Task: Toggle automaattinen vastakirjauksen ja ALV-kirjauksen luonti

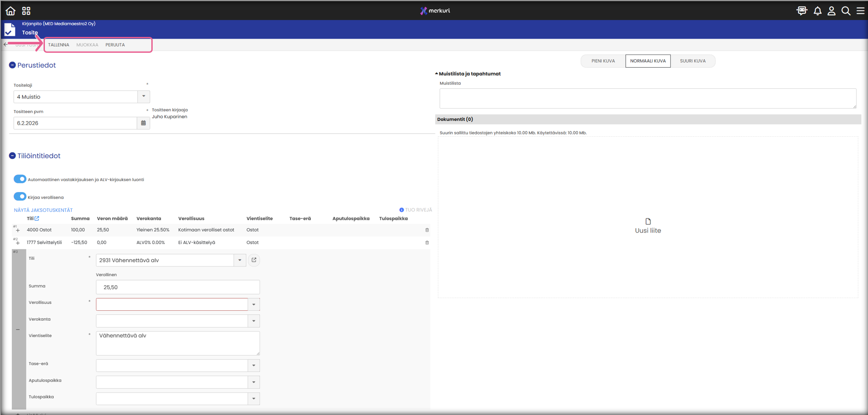Action: [20, 179]
